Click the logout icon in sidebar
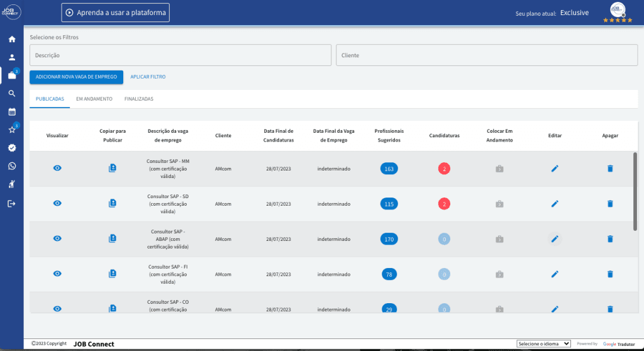644x351 pixels. [12, 203]
